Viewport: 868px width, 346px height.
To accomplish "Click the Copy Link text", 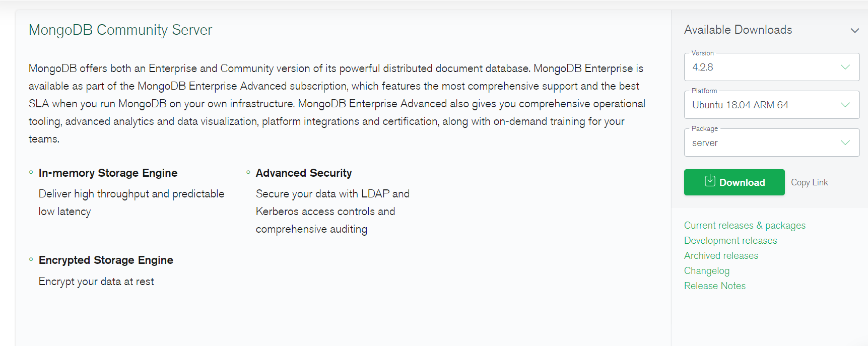I will [809, 182].
